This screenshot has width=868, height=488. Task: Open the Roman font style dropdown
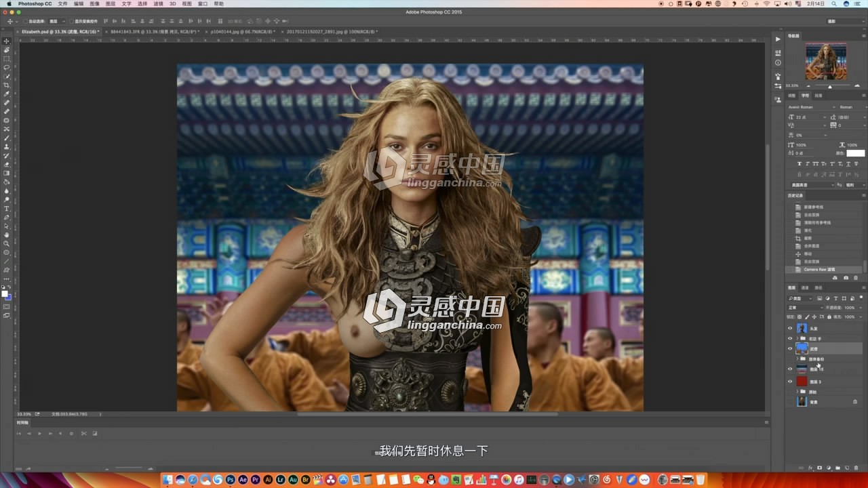(852, 107)
